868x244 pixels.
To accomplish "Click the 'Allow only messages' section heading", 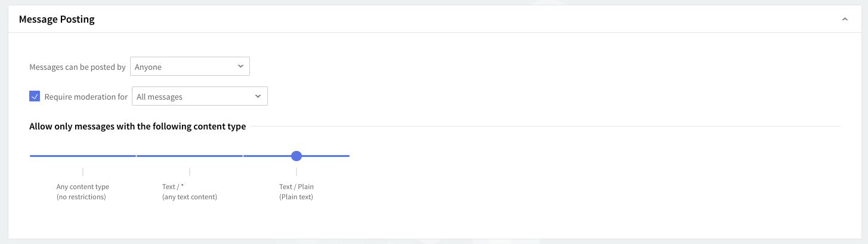I will click(x=137, y=126).
